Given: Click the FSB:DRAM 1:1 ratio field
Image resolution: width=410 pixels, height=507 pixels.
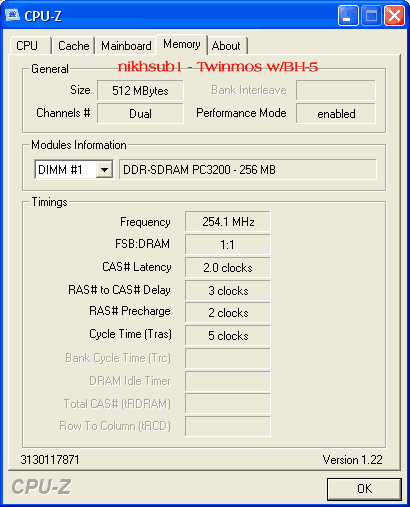Looking at the screenshot, I should click(x=228, y=244).
